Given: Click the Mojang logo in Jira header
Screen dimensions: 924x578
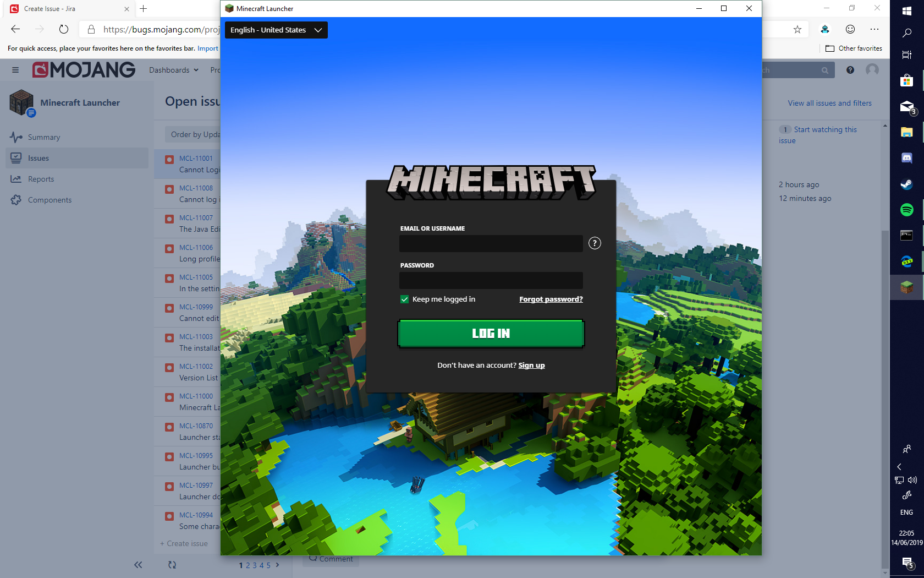Looking at the screenshot, I should pos(84,70).
